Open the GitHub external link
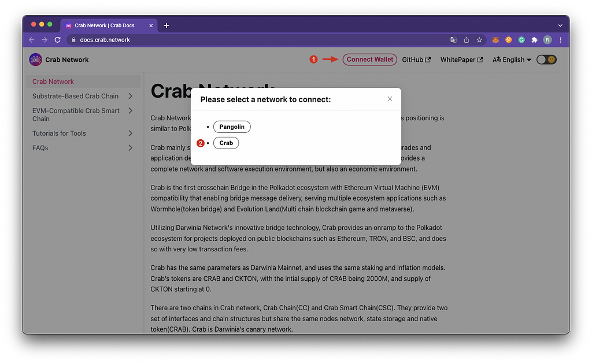The width and height of the screenshot is (592, 364). (416, 60)
